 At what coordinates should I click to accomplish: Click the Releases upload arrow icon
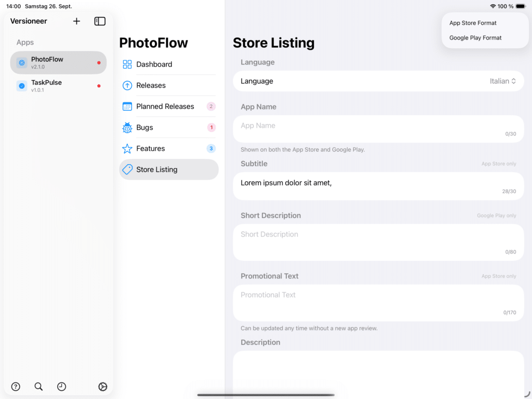[127, 85]
